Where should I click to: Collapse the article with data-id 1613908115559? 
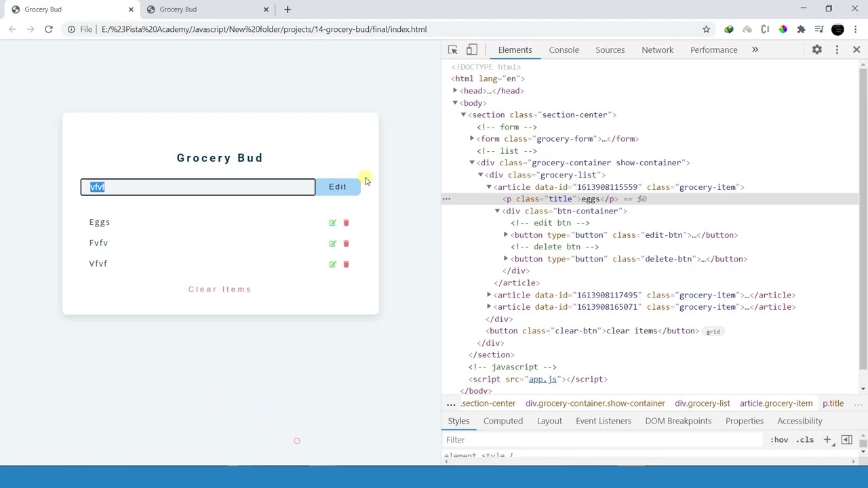pyautogui.click(x=489, y=187)
